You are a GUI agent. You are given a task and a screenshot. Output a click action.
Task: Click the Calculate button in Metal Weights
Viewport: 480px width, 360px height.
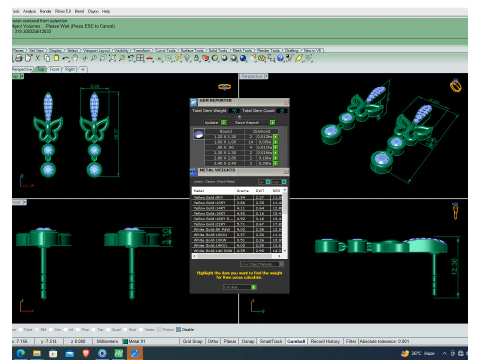(x=239, y=287)
